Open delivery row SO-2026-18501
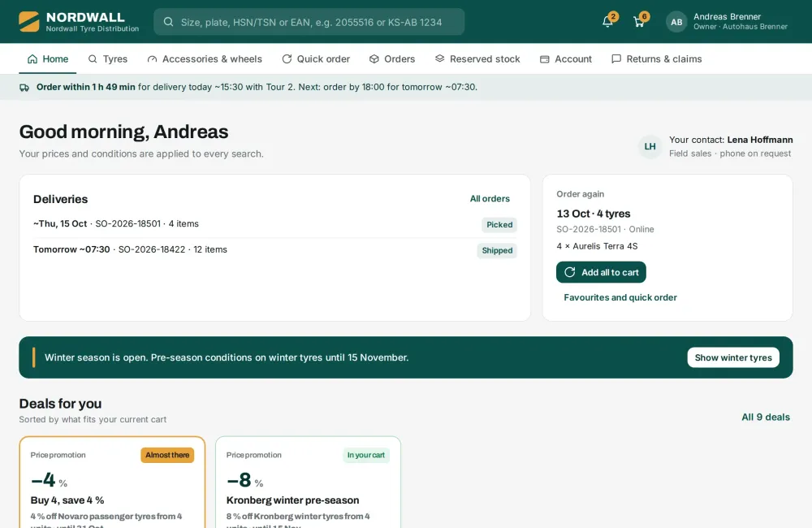The width and height of the screenshot is (812, 528). pyautogui.click(x=274, y=224)
